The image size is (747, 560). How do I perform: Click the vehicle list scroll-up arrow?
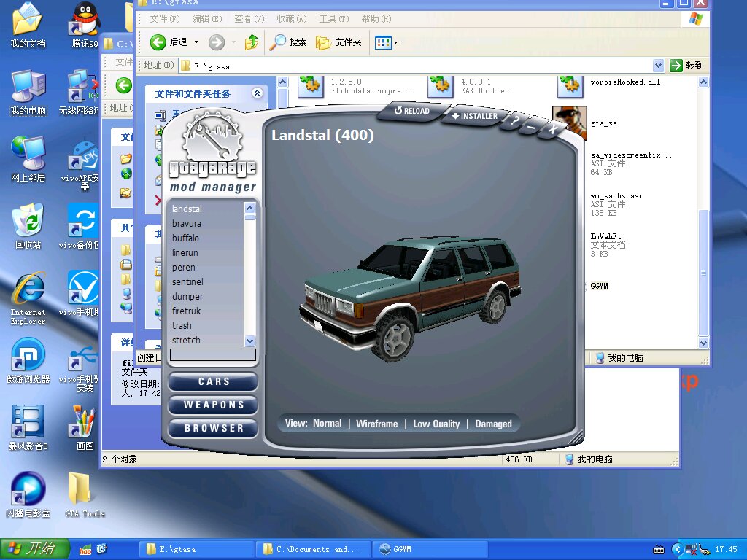(249, 208)
